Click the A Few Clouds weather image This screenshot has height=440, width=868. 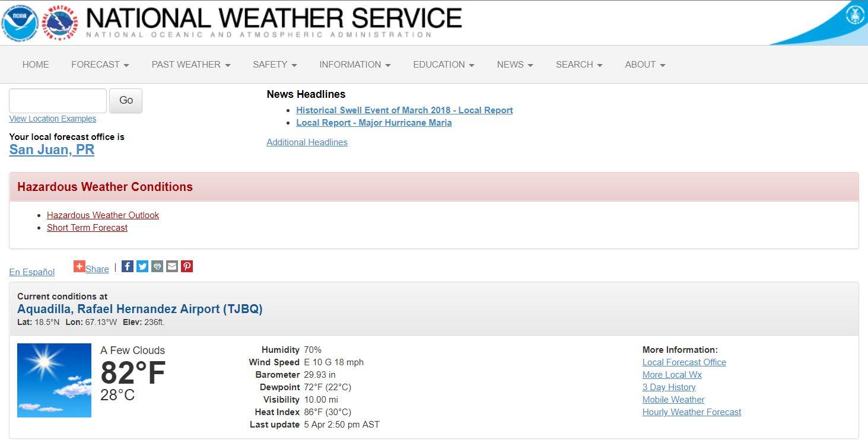(x=54, y=380)
